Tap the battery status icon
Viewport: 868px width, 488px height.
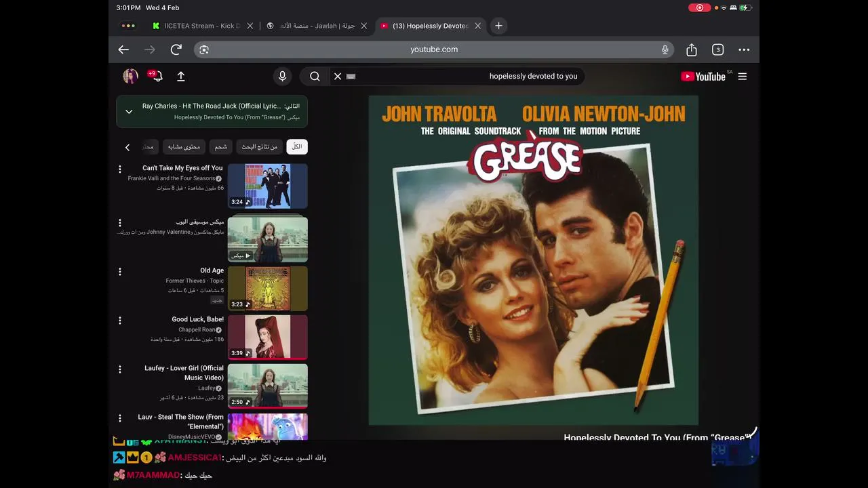tap(746, 7)
